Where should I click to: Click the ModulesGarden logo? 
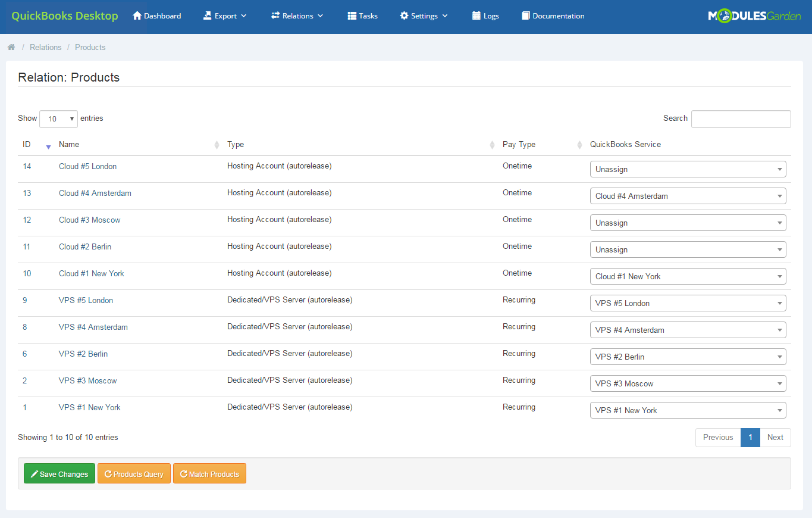[x=754, y=15]
